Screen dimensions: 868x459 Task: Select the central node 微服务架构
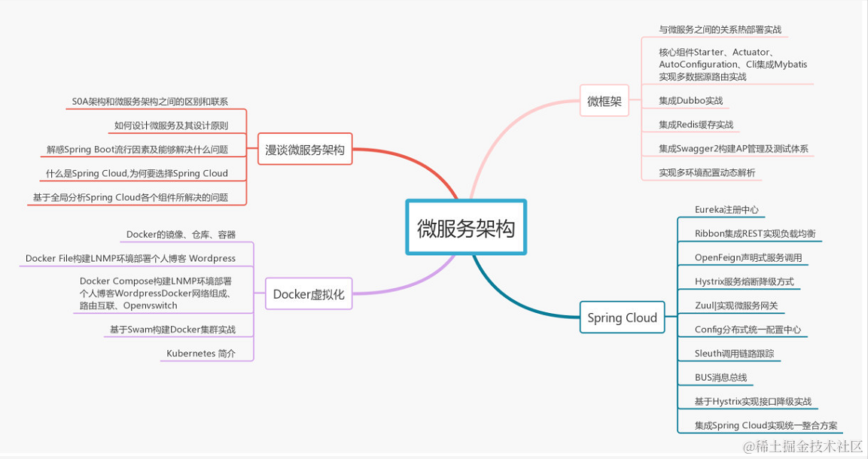click(466, 228)
